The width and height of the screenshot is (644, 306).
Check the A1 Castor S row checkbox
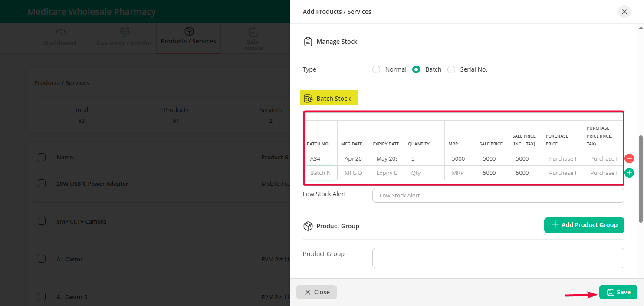(42, 297)
